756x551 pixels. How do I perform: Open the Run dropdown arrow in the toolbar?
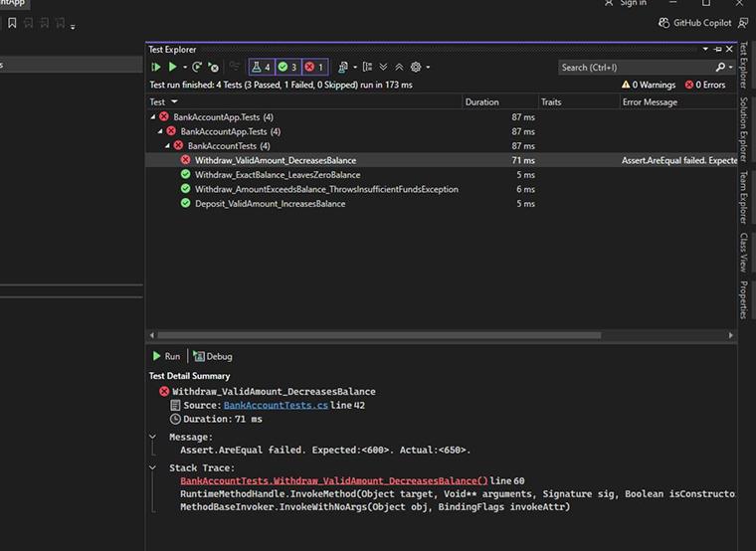pos(185,67)
